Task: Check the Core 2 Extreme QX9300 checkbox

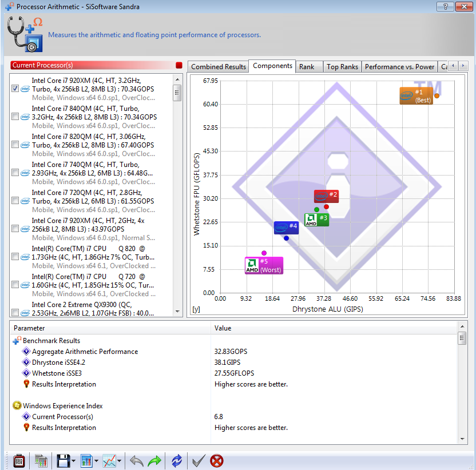Action: 15,312
